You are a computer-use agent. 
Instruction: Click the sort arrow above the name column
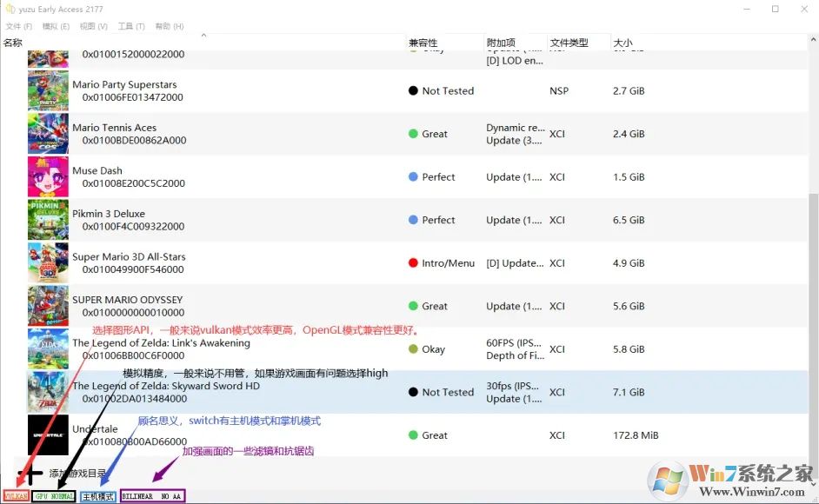(203, 36)
